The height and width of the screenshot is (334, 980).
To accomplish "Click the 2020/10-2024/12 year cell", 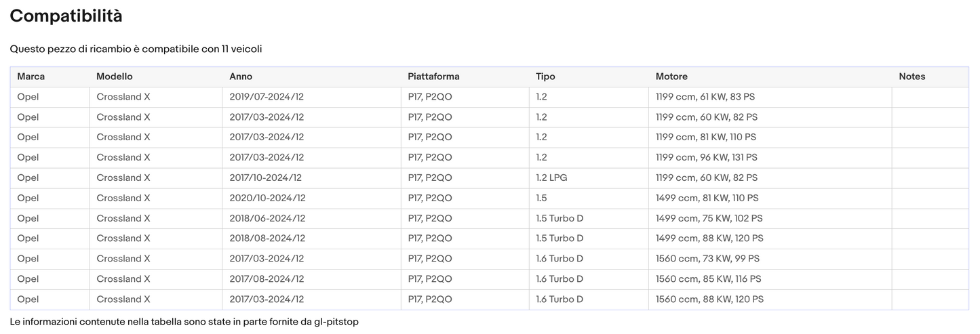I will point(267,198).
